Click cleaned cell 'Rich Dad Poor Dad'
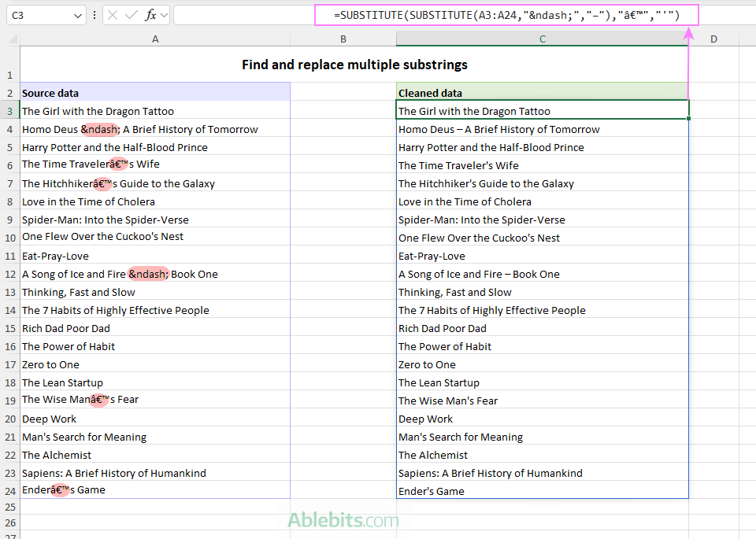Screen dimensions: 756x539 coord(543,327)
